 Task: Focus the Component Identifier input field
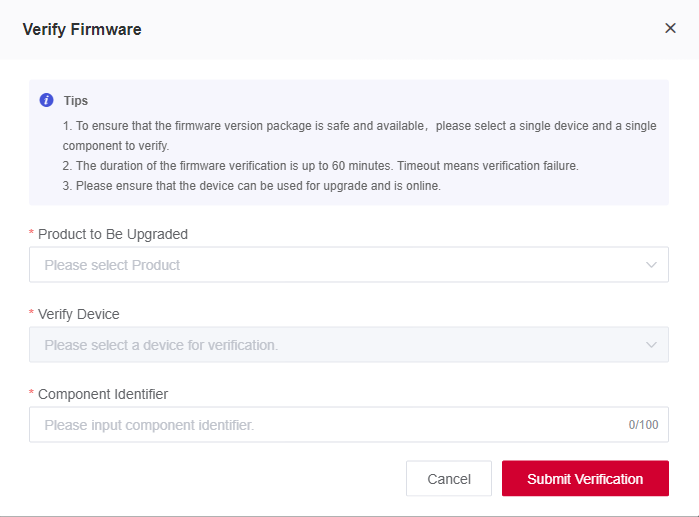point(349,424)
